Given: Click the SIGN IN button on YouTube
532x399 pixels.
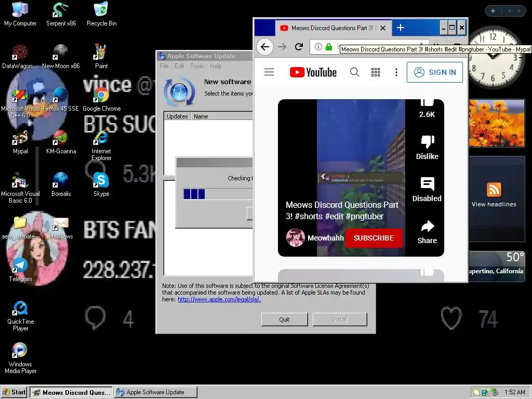Looking at the screenshot, I should (435, 72).
